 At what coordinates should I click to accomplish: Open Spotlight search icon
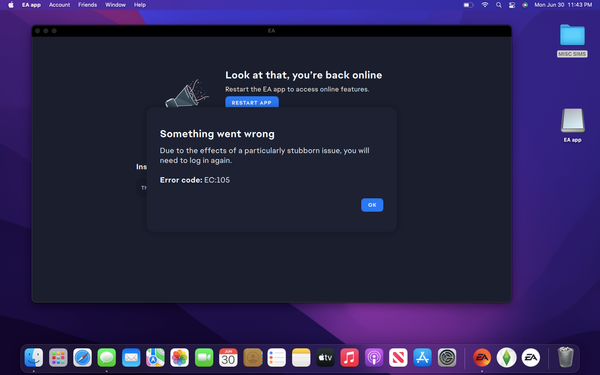point(499,5)
